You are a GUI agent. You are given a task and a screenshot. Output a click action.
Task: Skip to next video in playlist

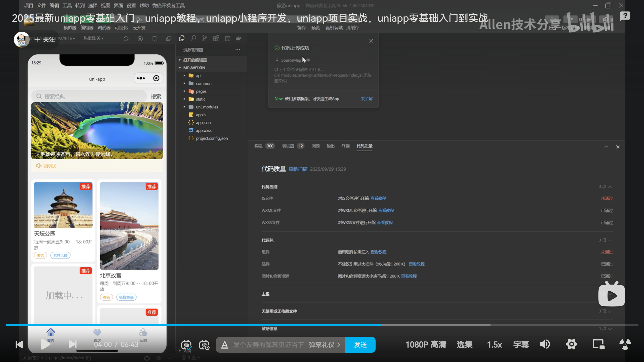[73, 344]
